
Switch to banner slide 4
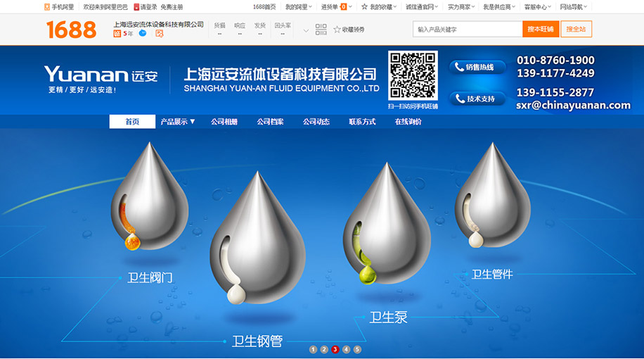(x=346, y=349)
